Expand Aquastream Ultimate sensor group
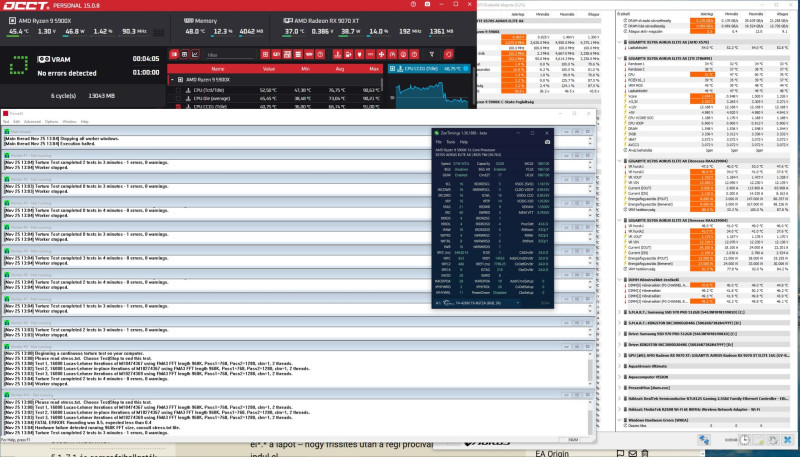 click(x=620, y=366)
